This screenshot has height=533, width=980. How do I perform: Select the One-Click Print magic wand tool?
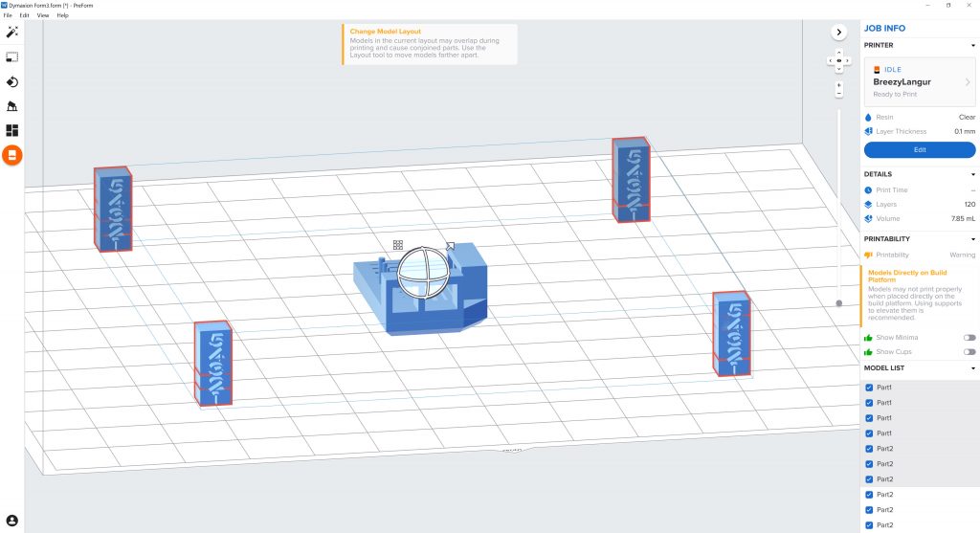coord(11,32)
